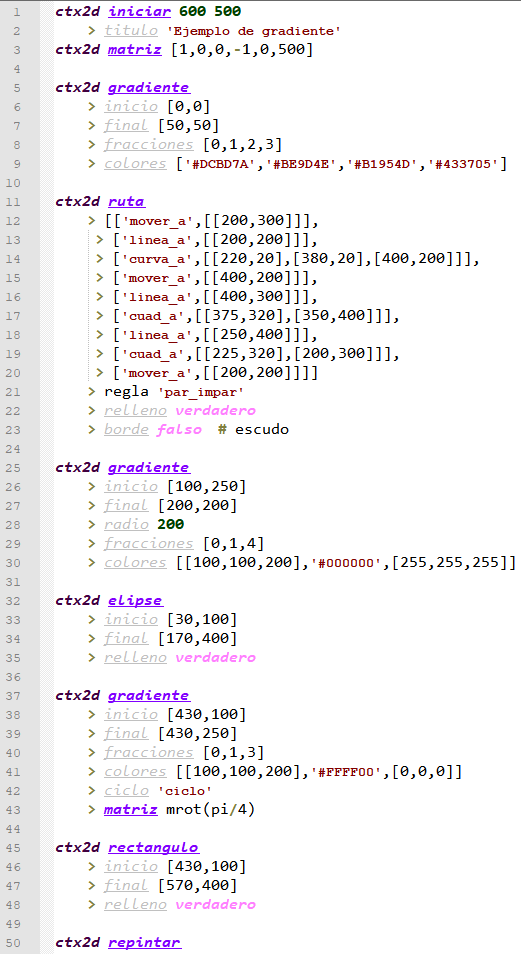Click the arrow marker before 'titulo'
521x954 pixels.
91,30
